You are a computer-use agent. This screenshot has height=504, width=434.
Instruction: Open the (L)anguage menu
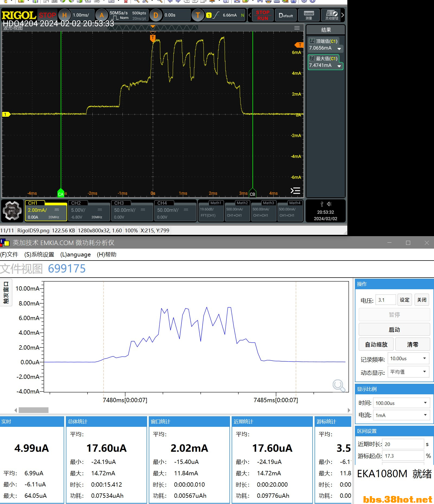click(75, 255)
